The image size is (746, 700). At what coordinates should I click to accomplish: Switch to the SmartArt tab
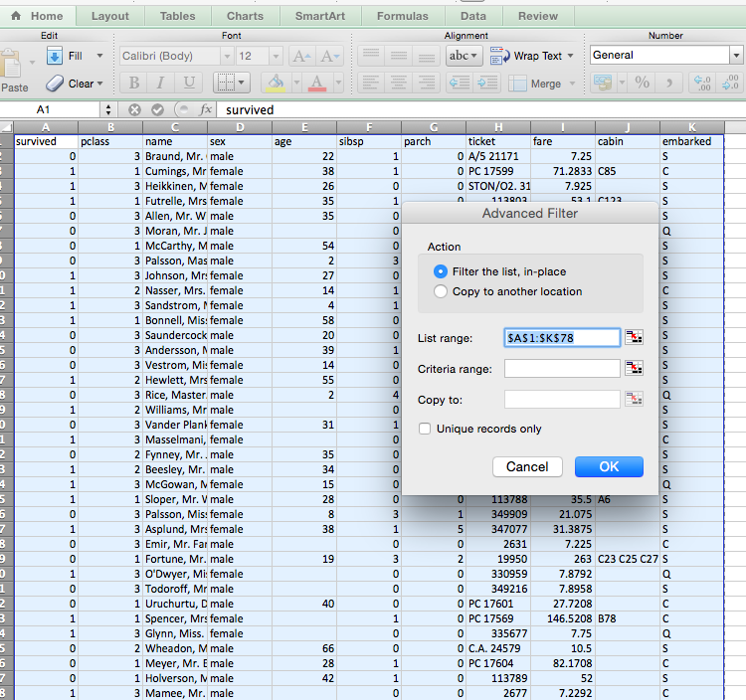320,16
